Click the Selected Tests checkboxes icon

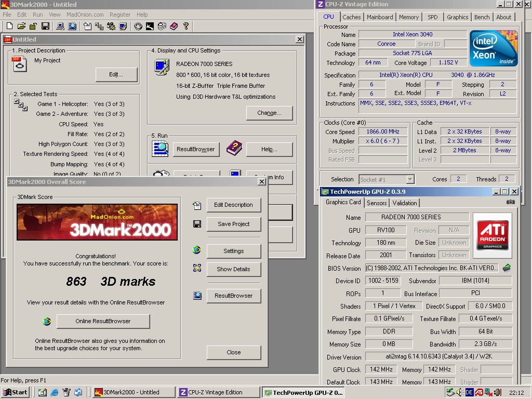(21, 105)
